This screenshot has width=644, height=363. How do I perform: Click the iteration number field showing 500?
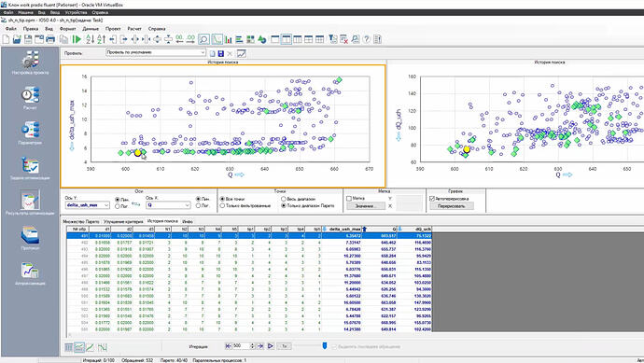[x=241, y=346]
